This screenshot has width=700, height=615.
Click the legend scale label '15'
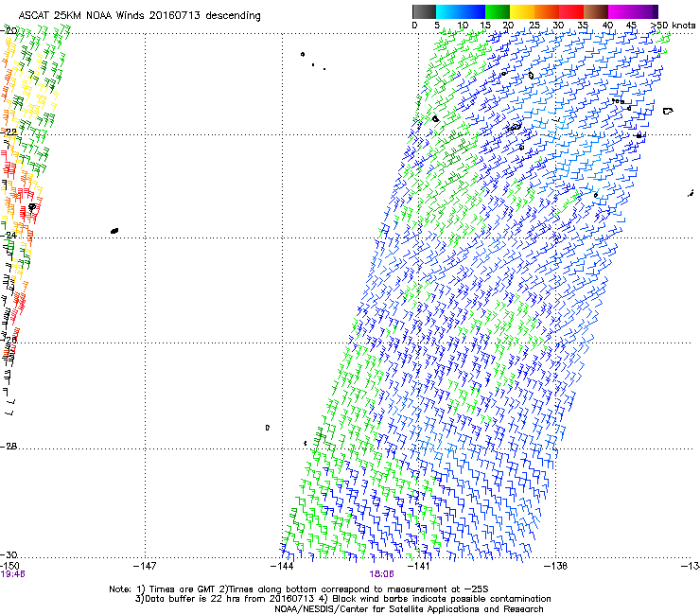[485, 25]
